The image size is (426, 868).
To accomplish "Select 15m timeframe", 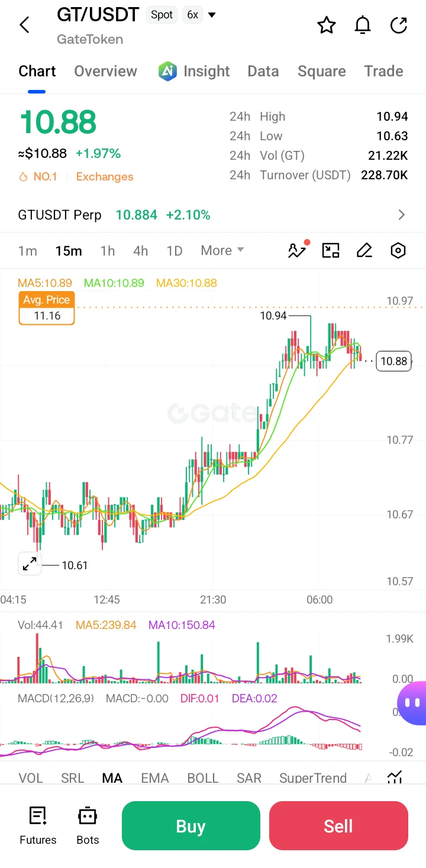I will pyautogui.click(x=69, y=250).
